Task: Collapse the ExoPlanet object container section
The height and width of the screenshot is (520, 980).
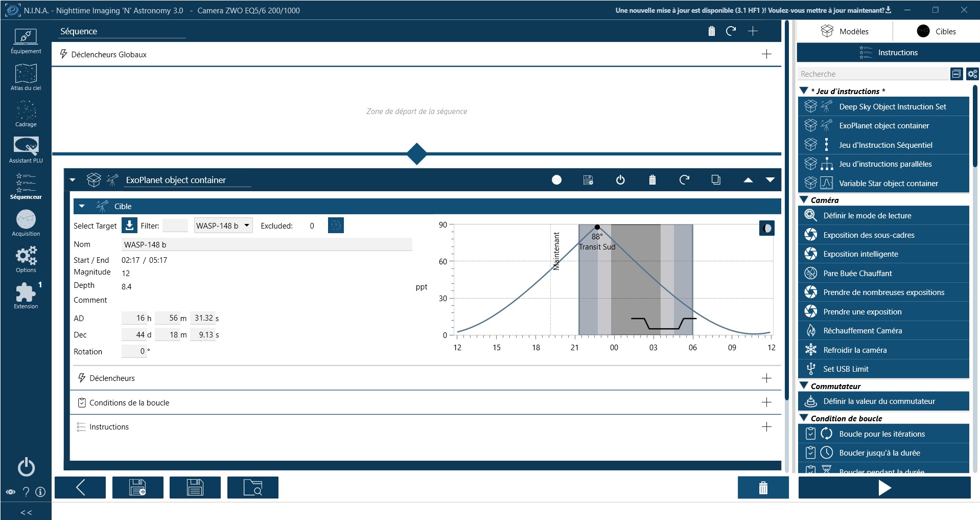Action: tap(73, 180)
